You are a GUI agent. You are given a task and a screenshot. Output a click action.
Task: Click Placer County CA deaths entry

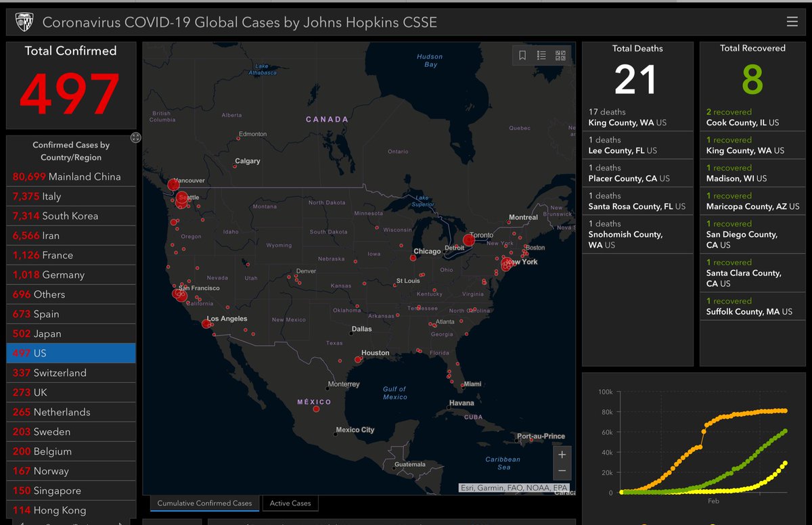tap(637, 173)
